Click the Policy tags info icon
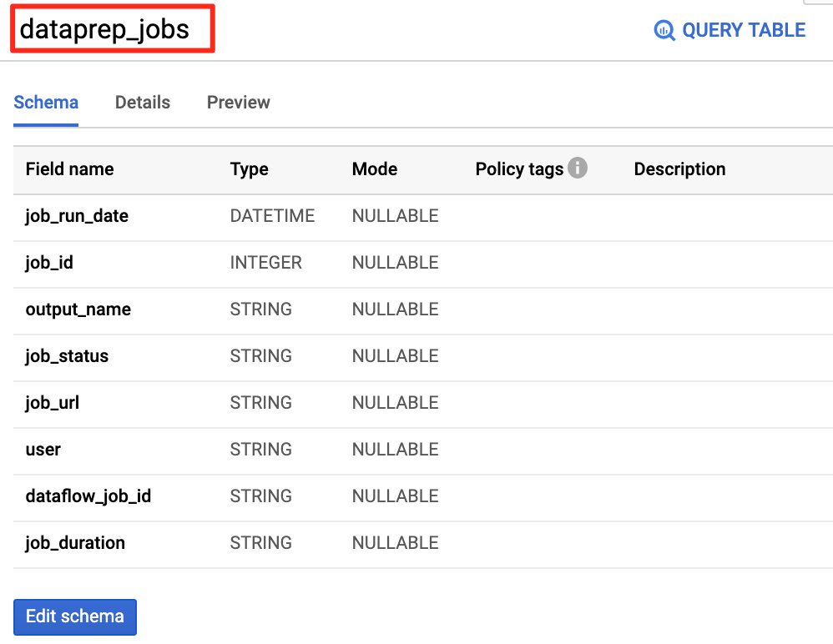The image size is (833, 644). [578, 168]
